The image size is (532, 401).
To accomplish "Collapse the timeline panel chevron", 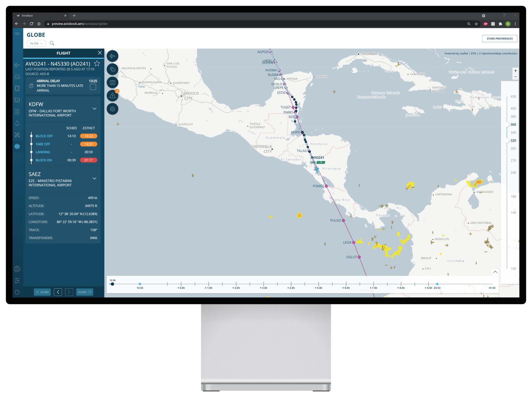I will pyautogui.click(x=495, y=272).
